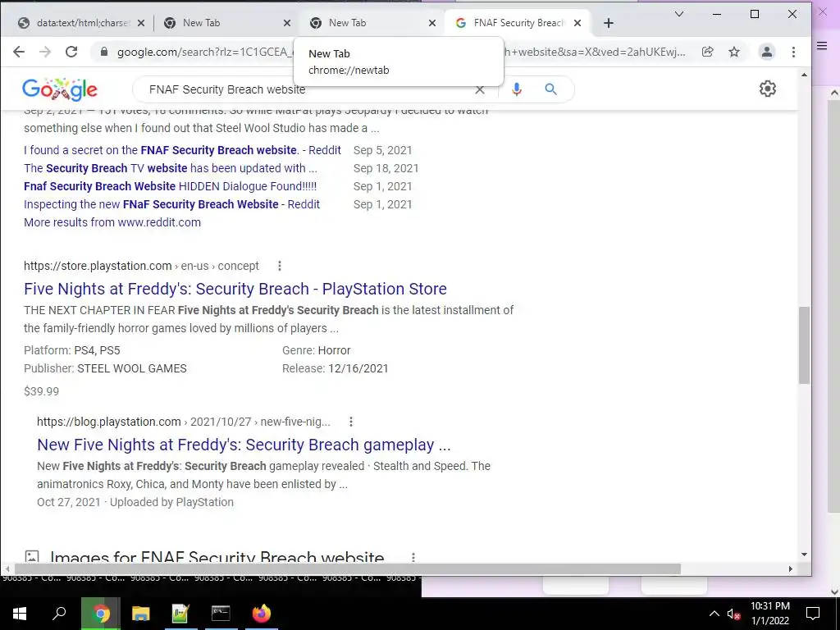Open 'I found a secret on the FNAF' link

click(x=182, y=150)
